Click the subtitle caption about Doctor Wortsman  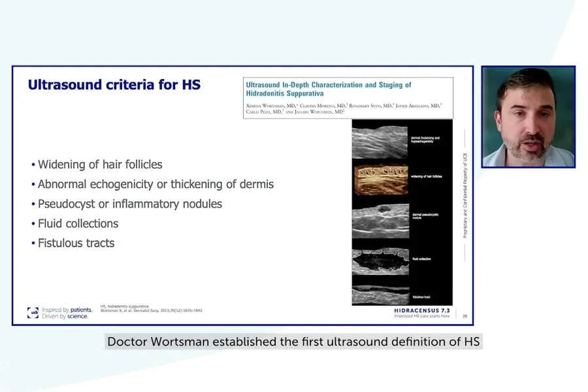[x=293, y=342]
